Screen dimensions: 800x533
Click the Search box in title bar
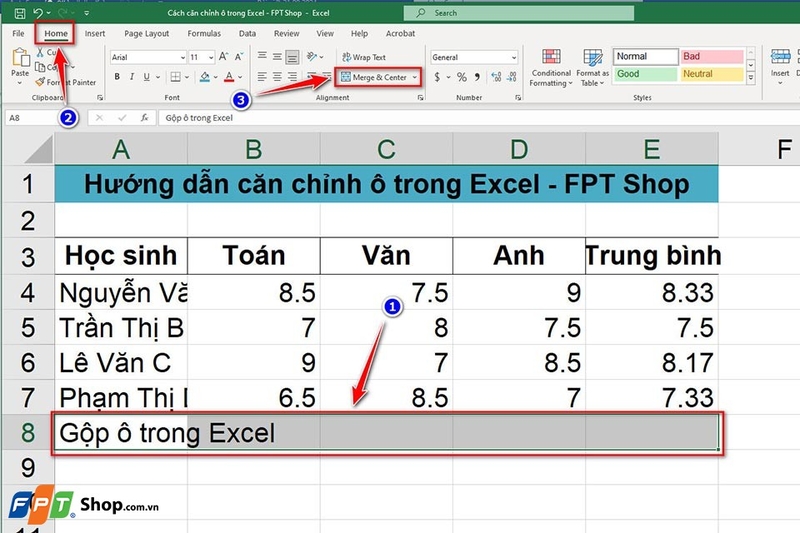[519, 13]
